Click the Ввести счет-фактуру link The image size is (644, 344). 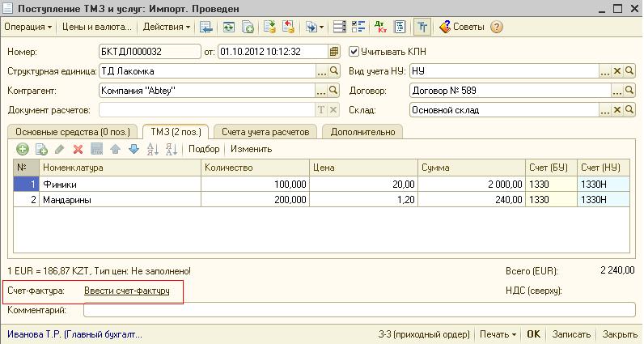[127, 291]
